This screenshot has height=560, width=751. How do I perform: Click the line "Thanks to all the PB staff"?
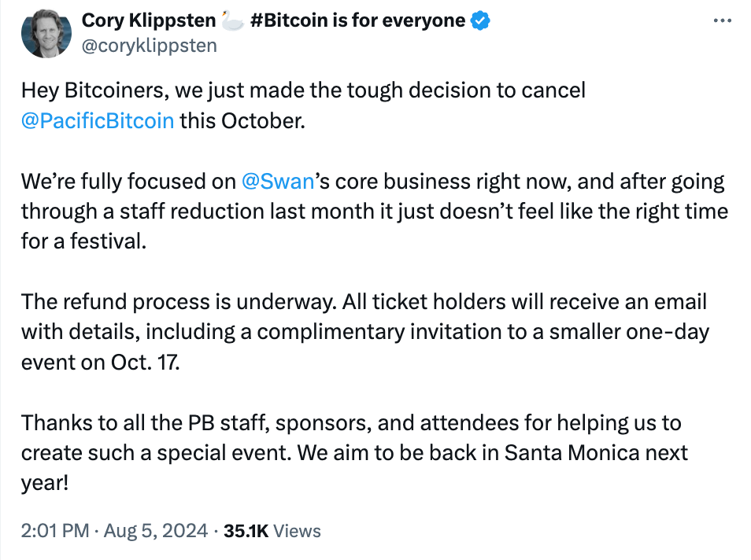pos(351,423)
